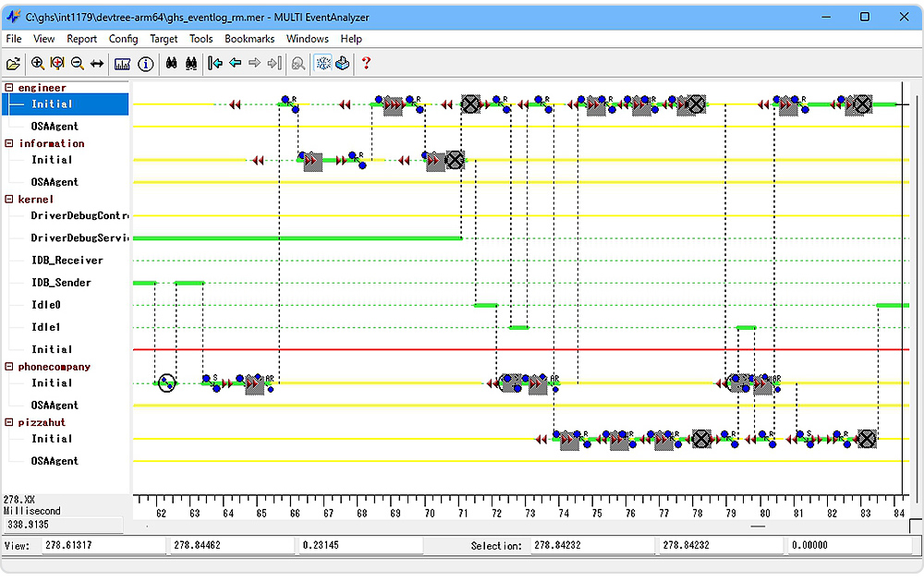The image size is (924, 581).
Task: Open the File menu
Action: [14, 39]
